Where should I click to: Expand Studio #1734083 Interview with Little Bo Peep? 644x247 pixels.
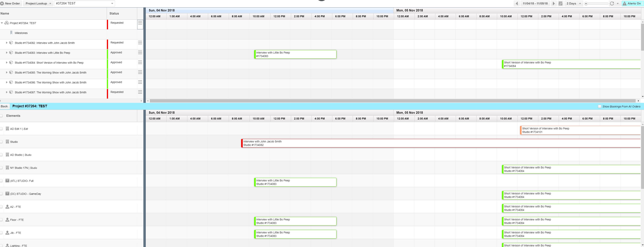pos(7,53)
